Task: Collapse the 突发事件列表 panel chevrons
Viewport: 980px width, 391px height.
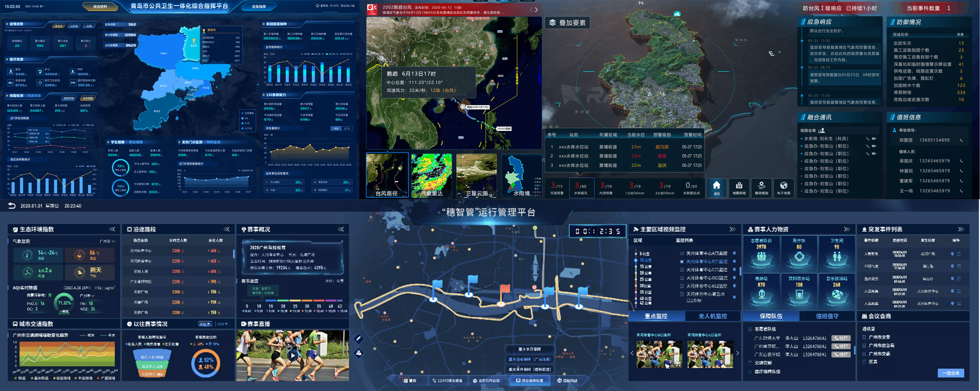Action: (x=961, y=229)
